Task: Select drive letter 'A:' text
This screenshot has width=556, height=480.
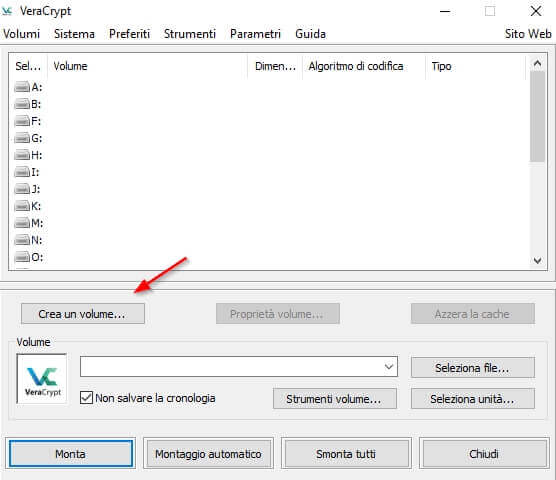Action: 37,87
